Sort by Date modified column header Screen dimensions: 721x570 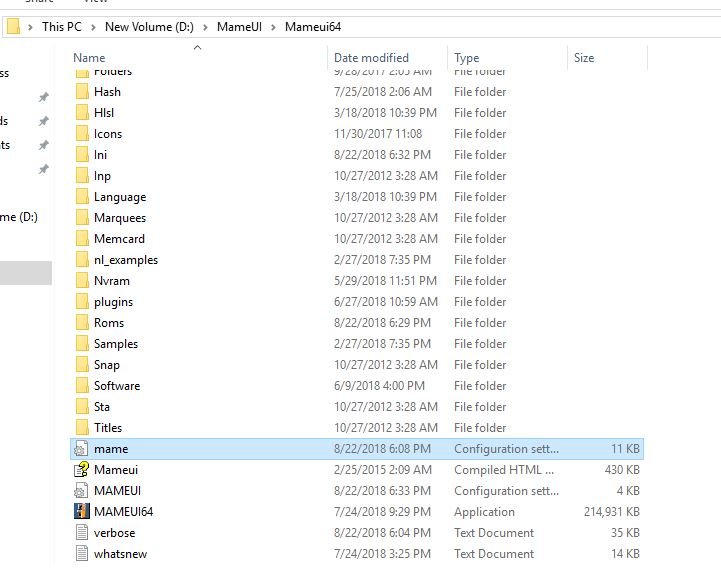(371, 58)
